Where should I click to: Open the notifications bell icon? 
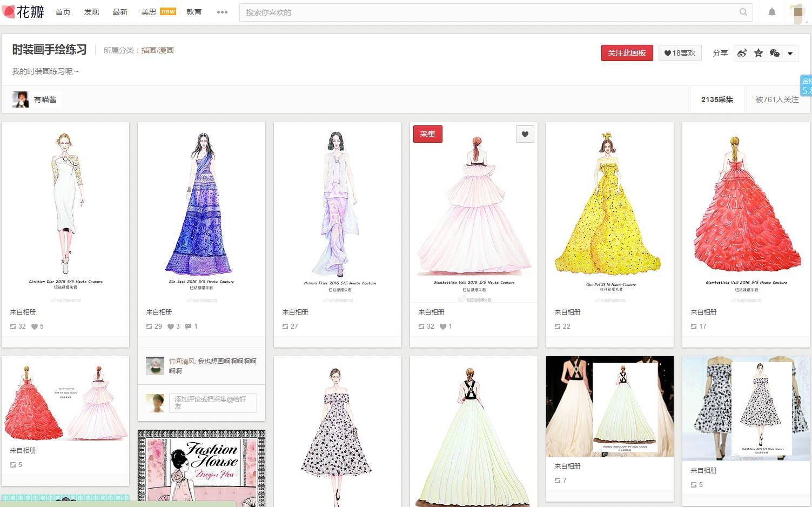click(772, 12)
